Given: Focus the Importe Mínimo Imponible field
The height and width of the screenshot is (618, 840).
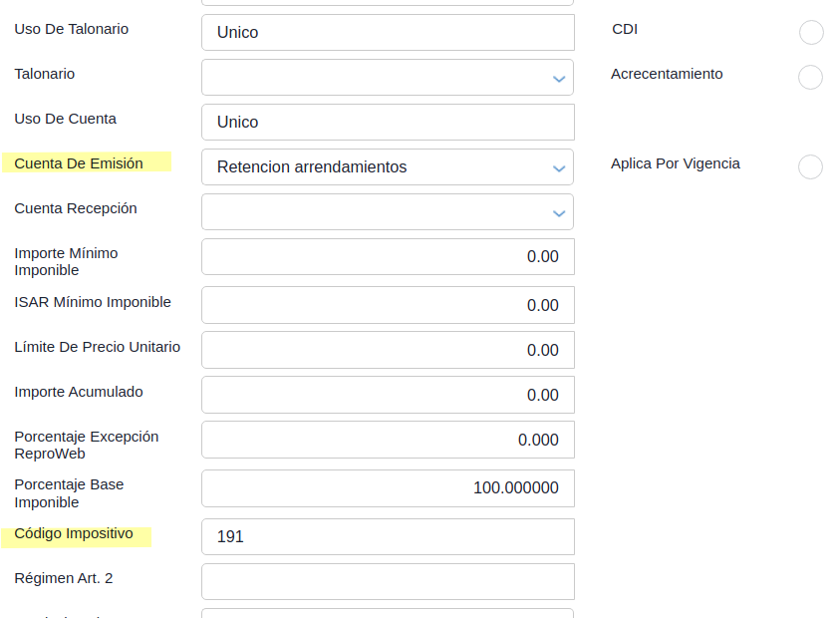Looking at the screenshot, I should click(x=388, y=257).
